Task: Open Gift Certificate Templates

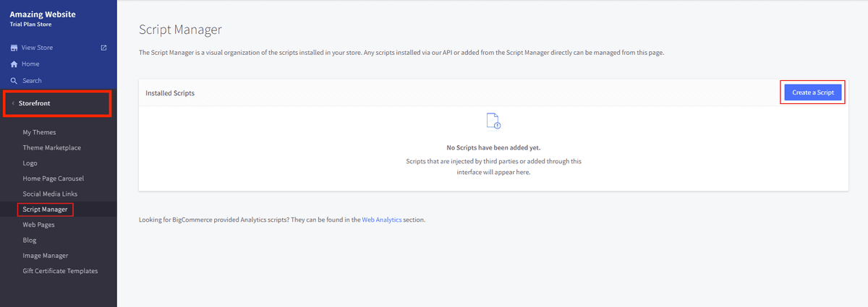Action: click(x=60, y=271)
